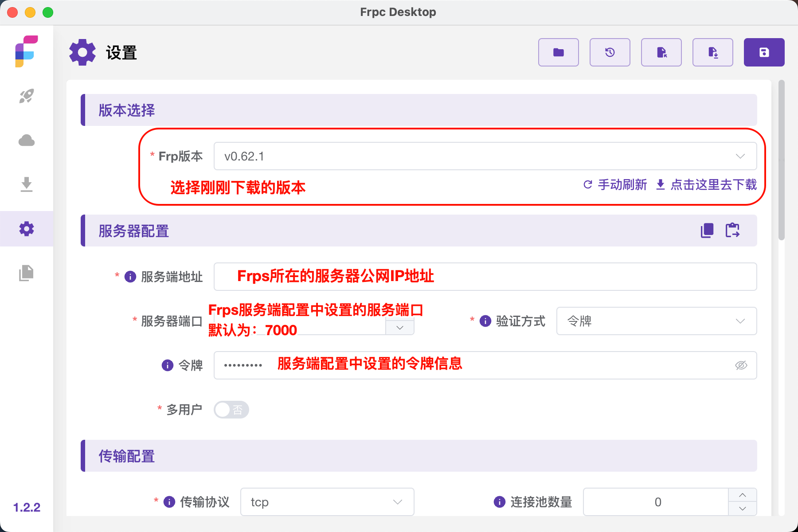Open the rocket launch page in the sidebar
Screen dimensions: 798x532
tap(27, 96)
